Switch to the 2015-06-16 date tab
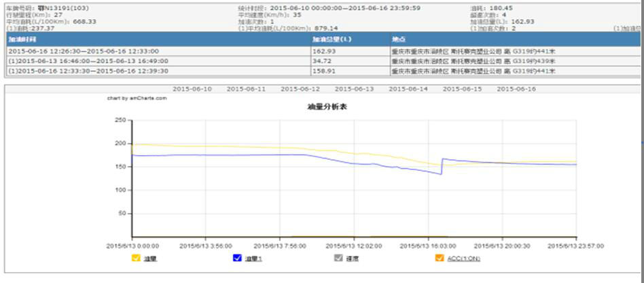 click(516, 89)
